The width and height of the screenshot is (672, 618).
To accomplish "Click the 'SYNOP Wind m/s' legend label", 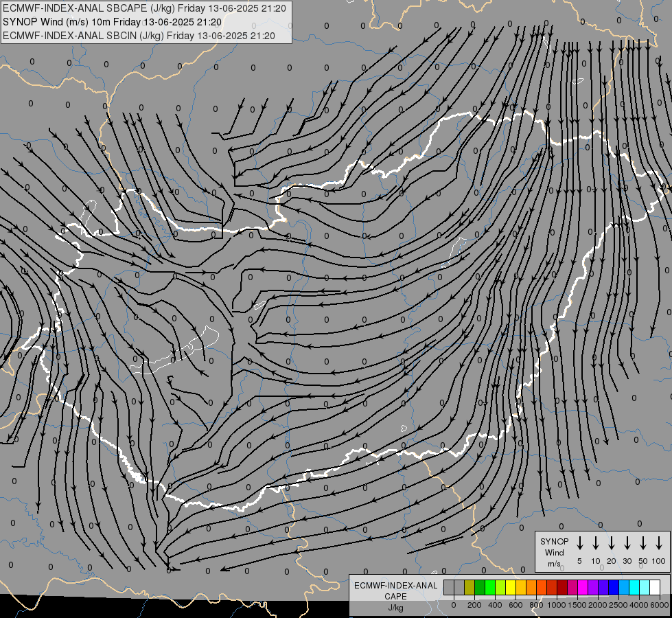I will [x=554, y=552].
